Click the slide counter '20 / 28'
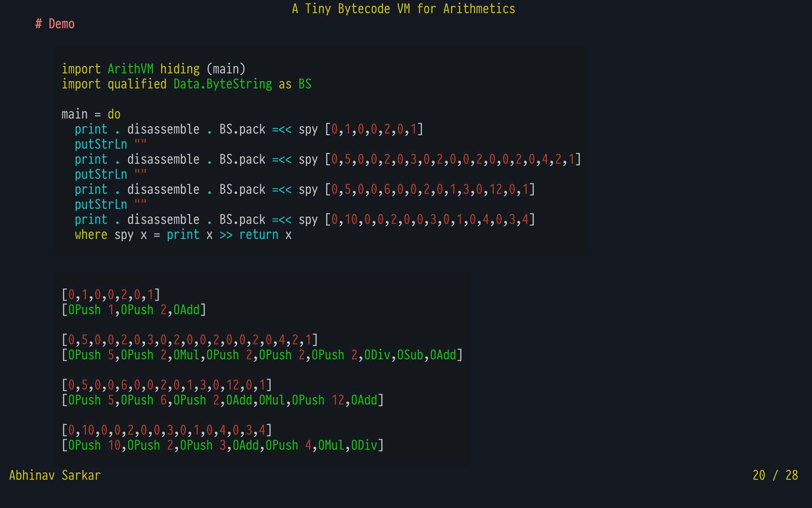Screen dimensions: 812x508 pyautogui.click(x=775, y=475)
